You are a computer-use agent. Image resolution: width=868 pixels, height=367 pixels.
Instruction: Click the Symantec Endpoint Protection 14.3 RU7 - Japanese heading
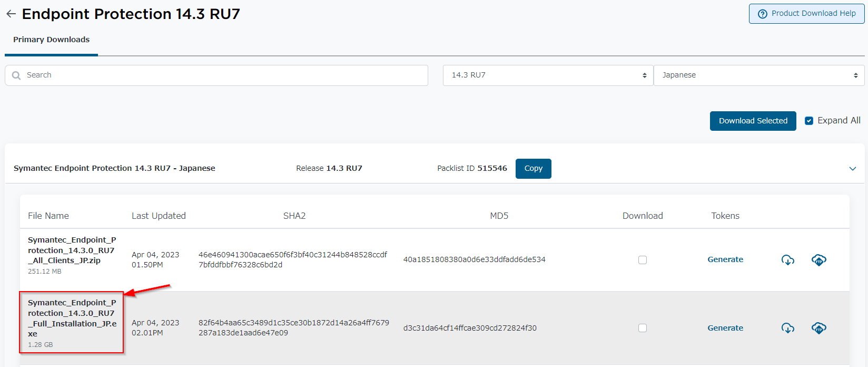[x=114, y=168]
